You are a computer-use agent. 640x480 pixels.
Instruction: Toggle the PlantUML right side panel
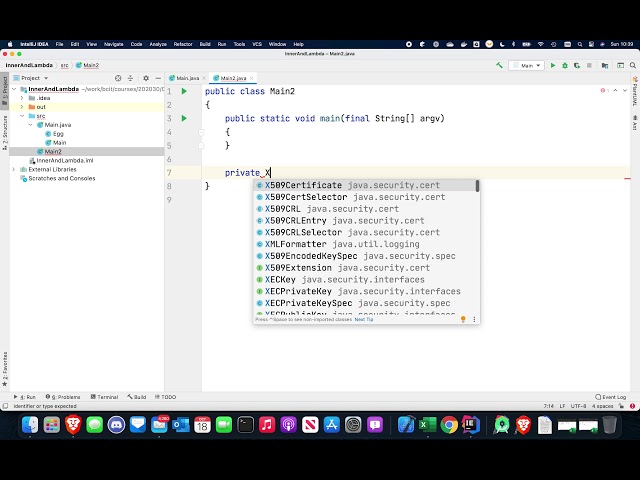coord(635,91)
